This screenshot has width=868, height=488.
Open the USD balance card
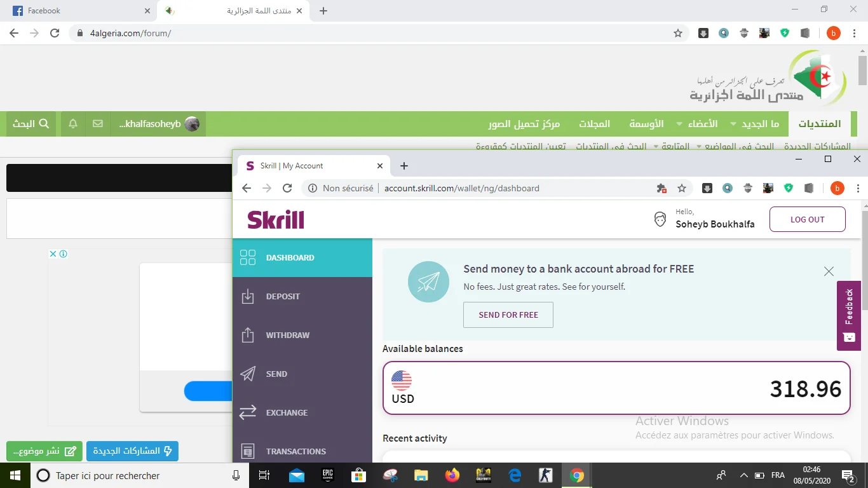click(616, 388)
